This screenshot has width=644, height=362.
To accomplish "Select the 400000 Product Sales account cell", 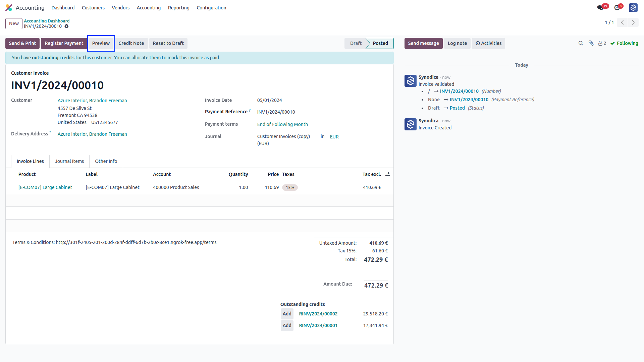I will pos(176,187).
